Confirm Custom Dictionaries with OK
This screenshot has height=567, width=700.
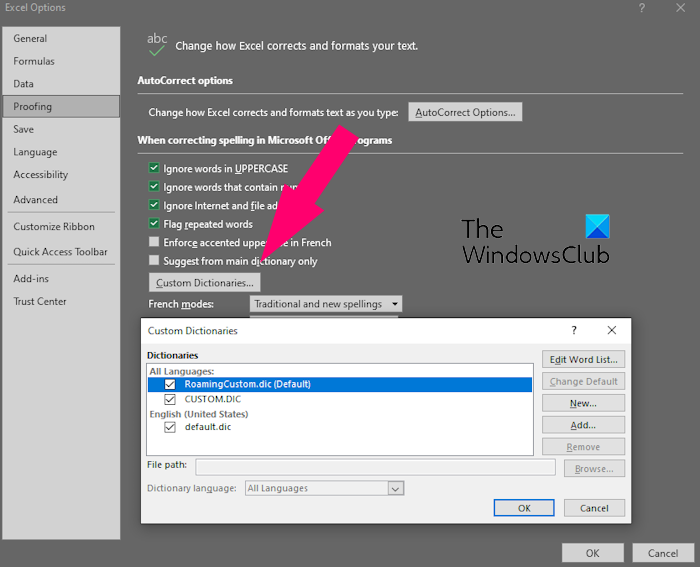[x=524, y=508]
